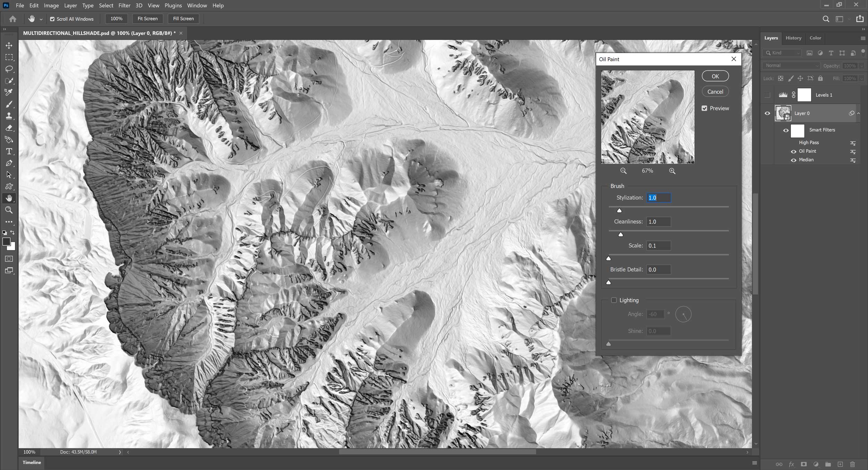This screenshot has width=868, height=470.
Task: Select the Zoom tool in toolbar
Action: (x=9, y=210)
